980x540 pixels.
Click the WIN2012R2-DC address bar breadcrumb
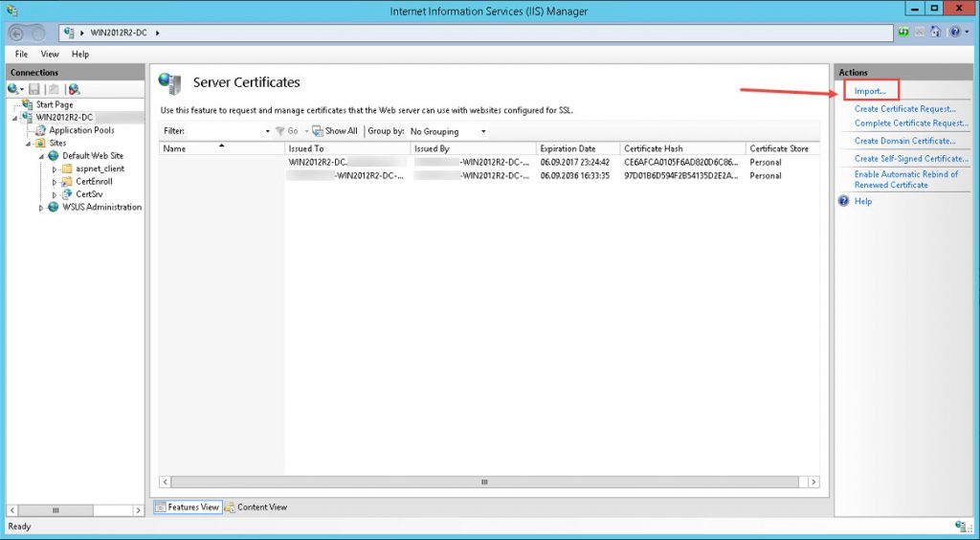119,33
